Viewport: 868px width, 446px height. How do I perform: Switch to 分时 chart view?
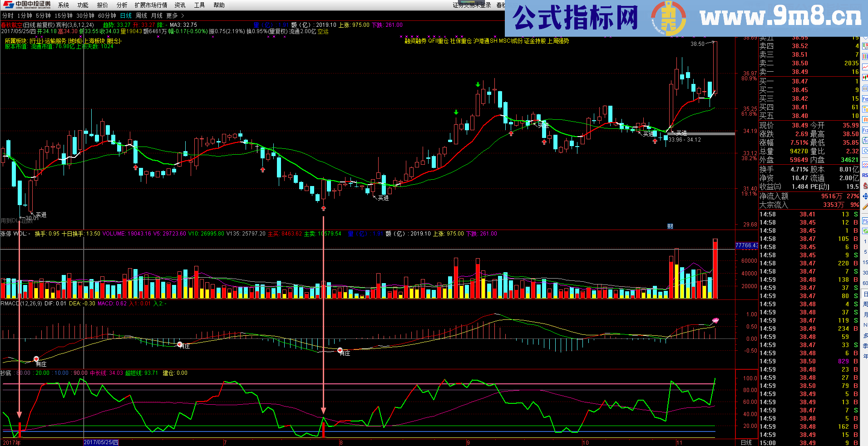[8, 15]
